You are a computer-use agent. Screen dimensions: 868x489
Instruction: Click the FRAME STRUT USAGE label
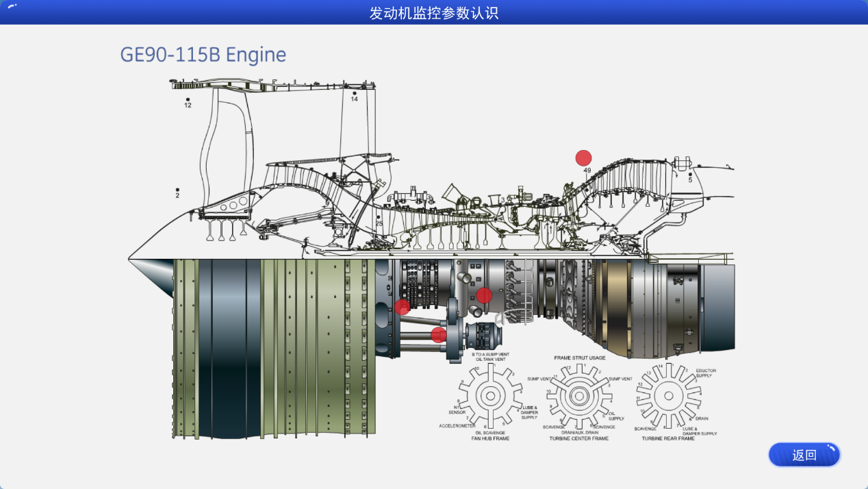(x=579, y=358)
